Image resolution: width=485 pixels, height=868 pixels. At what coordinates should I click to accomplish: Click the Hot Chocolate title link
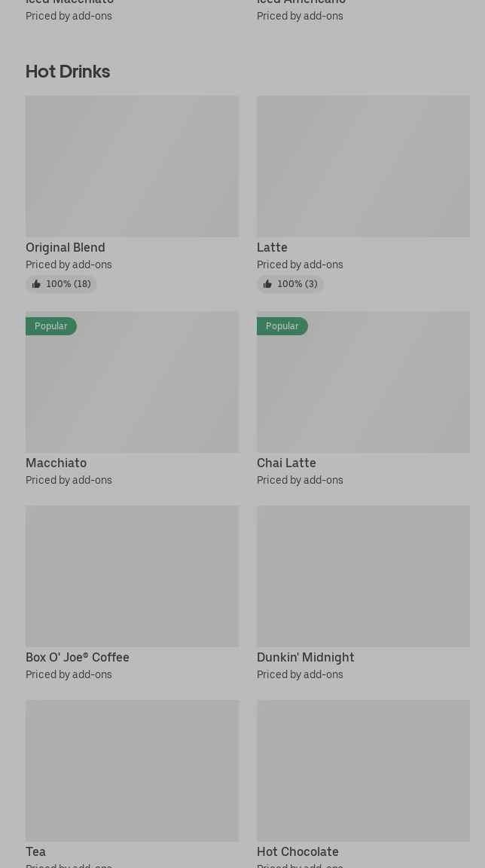coord(297,851)
